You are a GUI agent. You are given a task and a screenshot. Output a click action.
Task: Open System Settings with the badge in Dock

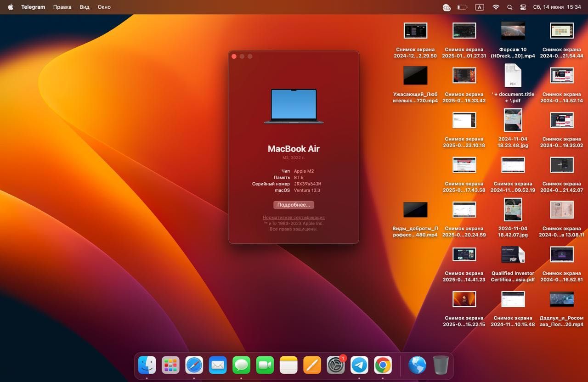click(x=336, y=365)
